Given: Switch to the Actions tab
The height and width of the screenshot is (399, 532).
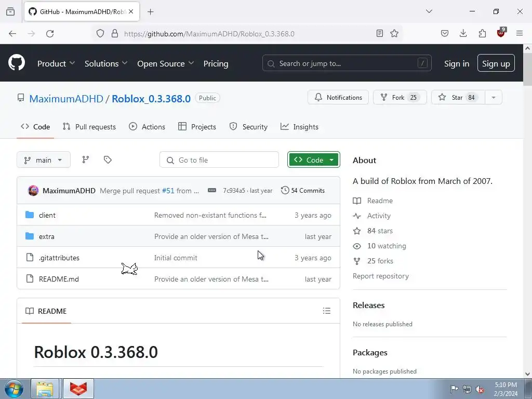Looking at the screenshot, I should 147,127.
